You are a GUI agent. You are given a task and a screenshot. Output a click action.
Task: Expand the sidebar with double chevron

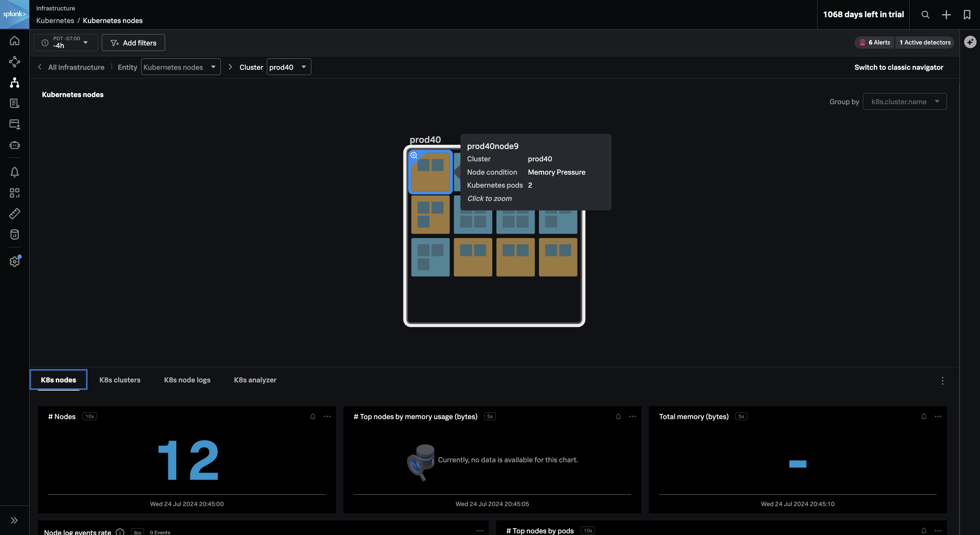(15, 520)
